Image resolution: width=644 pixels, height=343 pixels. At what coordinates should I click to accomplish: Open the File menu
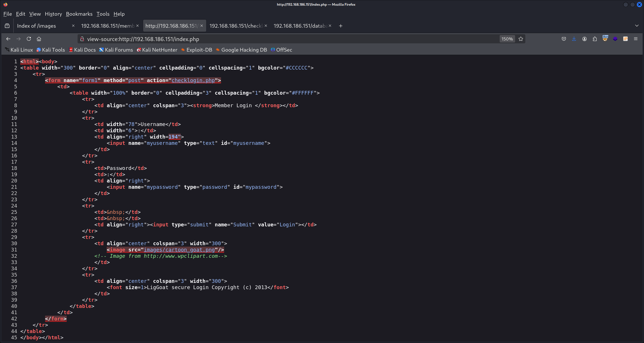coord(8,14)
